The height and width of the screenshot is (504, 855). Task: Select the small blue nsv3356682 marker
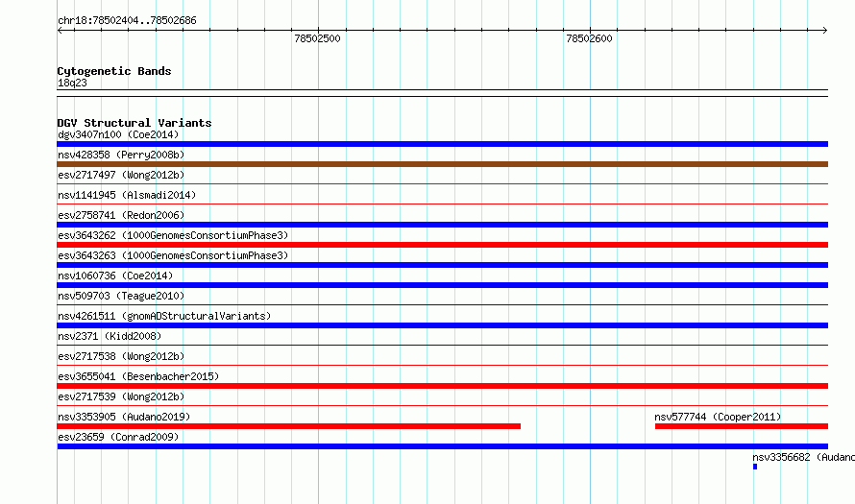[755, 467]
